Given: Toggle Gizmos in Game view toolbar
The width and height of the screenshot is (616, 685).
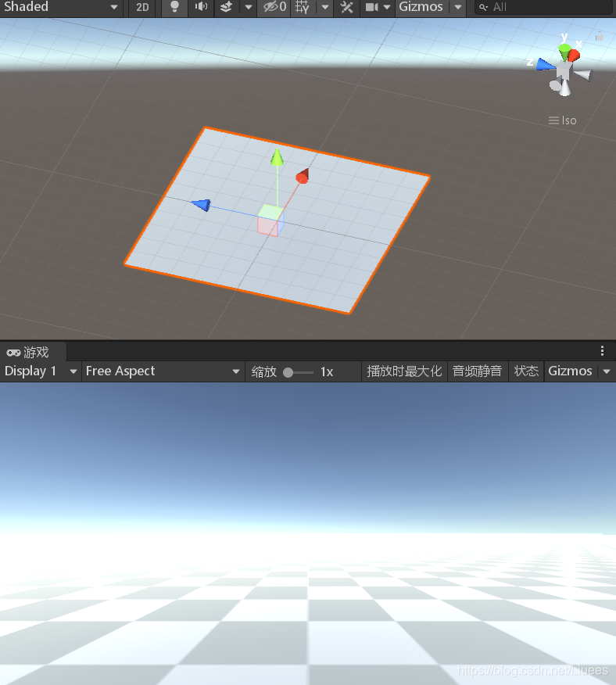Looking at the screenshot, I should [x=570, y=371].
